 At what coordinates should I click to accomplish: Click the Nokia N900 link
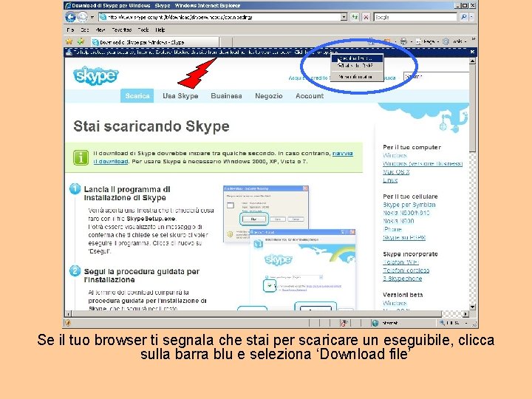[398, 221]
